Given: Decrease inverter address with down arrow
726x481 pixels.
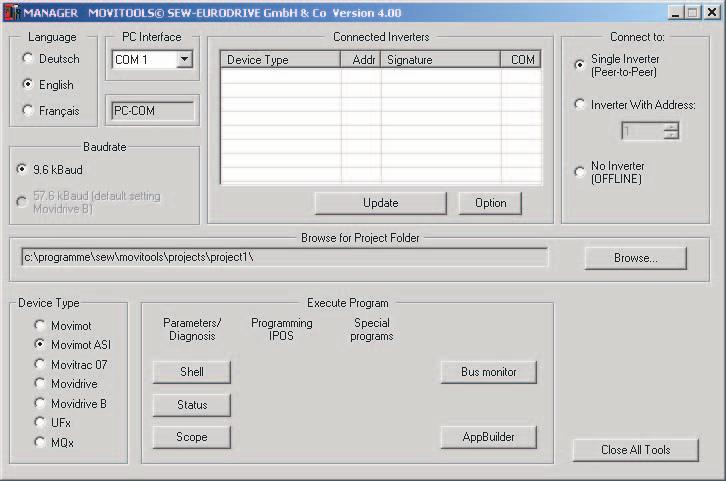Looking at the screenshot, I should [670, 135].
